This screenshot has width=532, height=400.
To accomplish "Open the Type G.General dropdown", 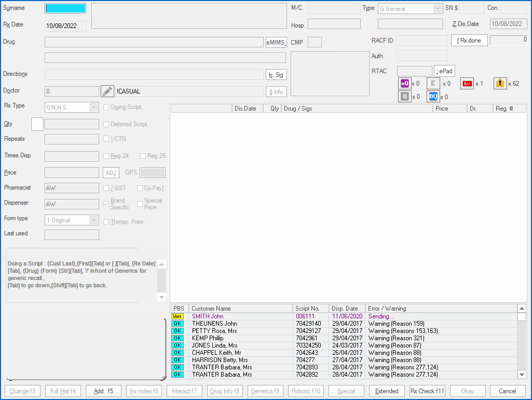I will coord(438,9).
